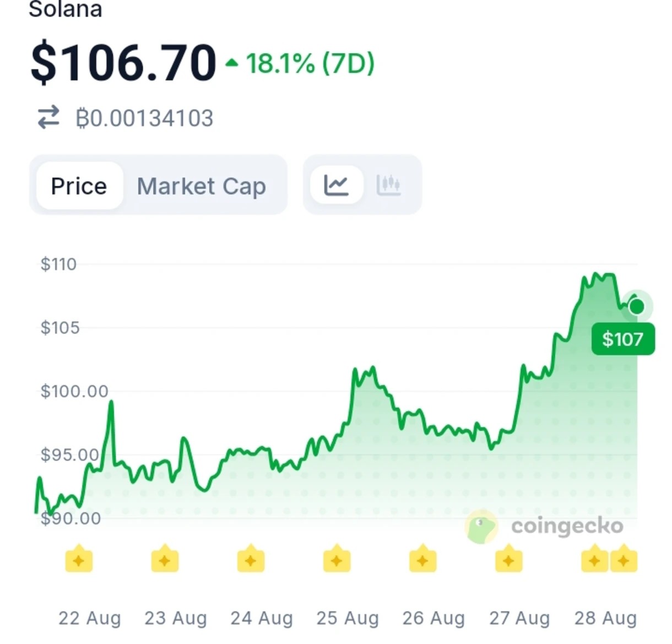
Task: Click the CoinGecko watermark logo
Action: pos(481,527)
